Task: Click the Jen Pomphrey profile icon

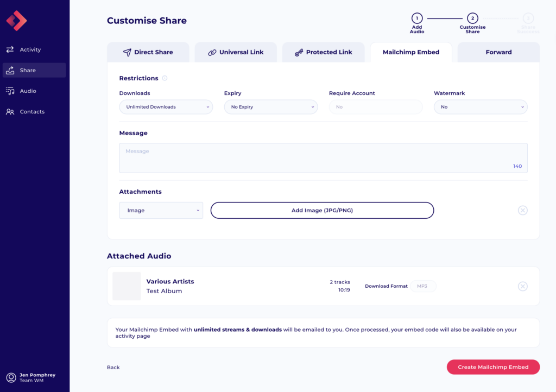Action: 12,378
